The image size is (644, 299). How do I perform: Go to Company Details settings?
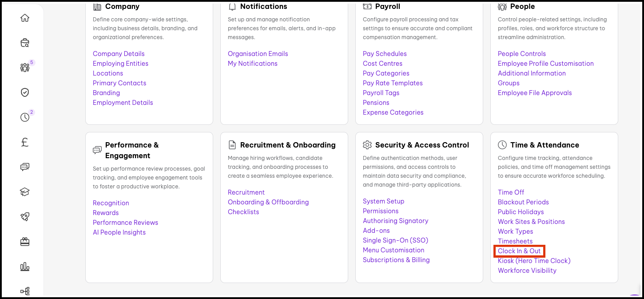(x=119, y=54)
